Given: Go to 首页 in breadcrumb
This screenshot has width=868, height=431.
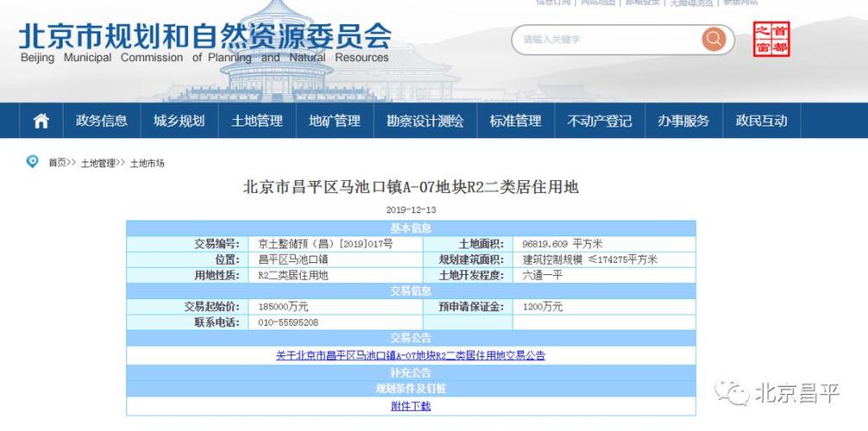Looking at the screenshot, I should coord(57,163).
